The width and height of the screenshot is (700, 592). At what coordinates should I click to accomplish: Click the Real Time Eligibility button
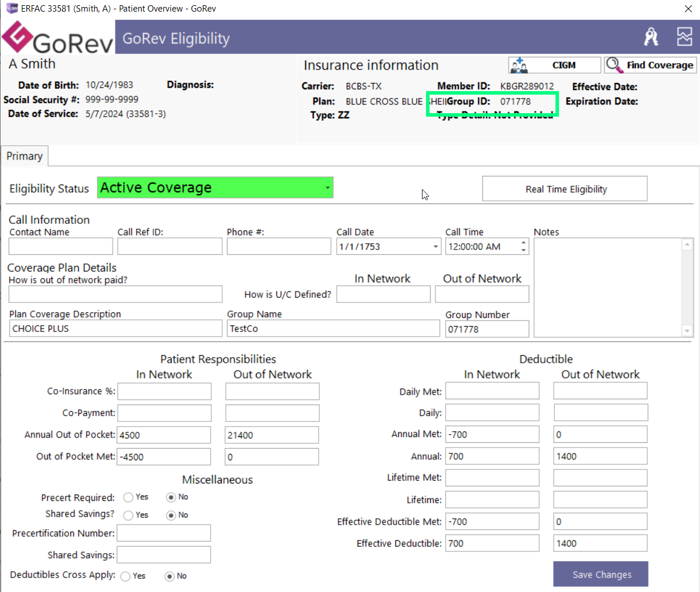click(565, 189)
